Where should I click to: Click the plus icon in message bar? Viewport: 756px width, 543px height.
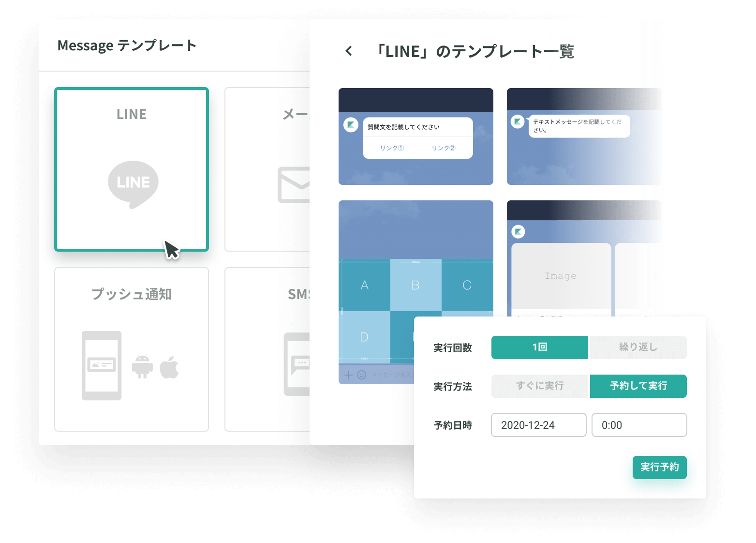tap(348, 375)
